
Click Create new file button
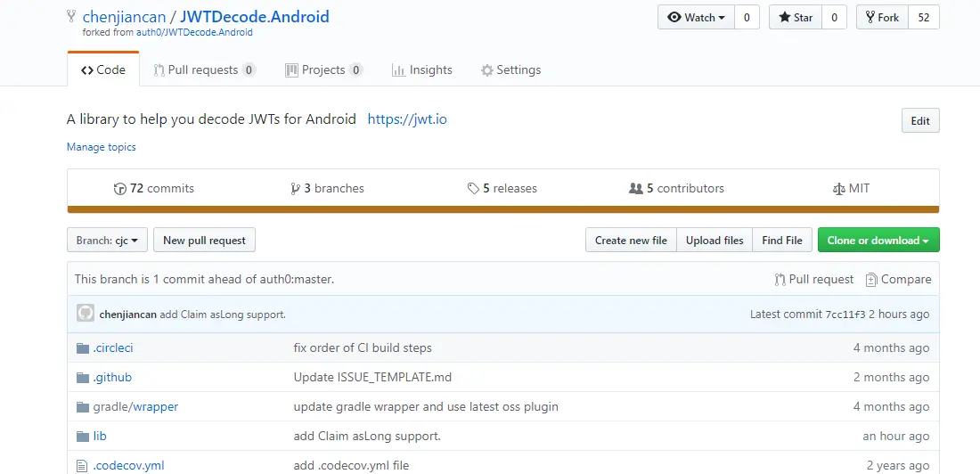631,241
